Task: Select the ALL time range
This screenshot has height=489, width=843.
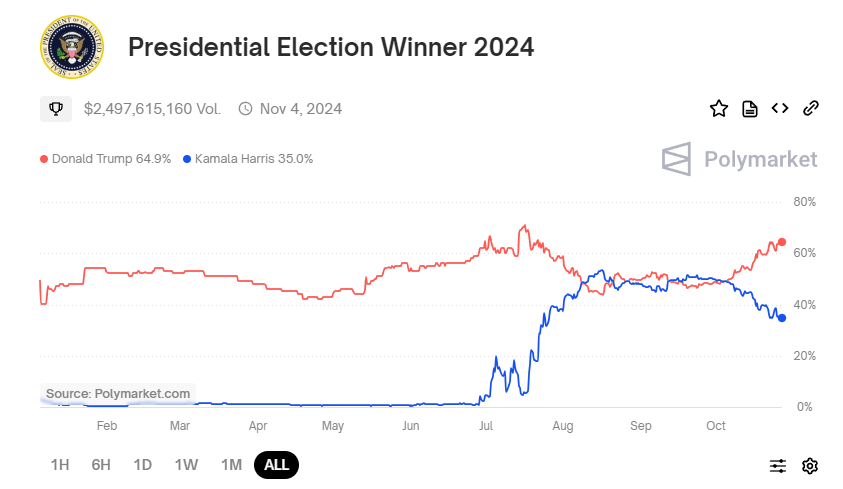Action: (276, 464)
